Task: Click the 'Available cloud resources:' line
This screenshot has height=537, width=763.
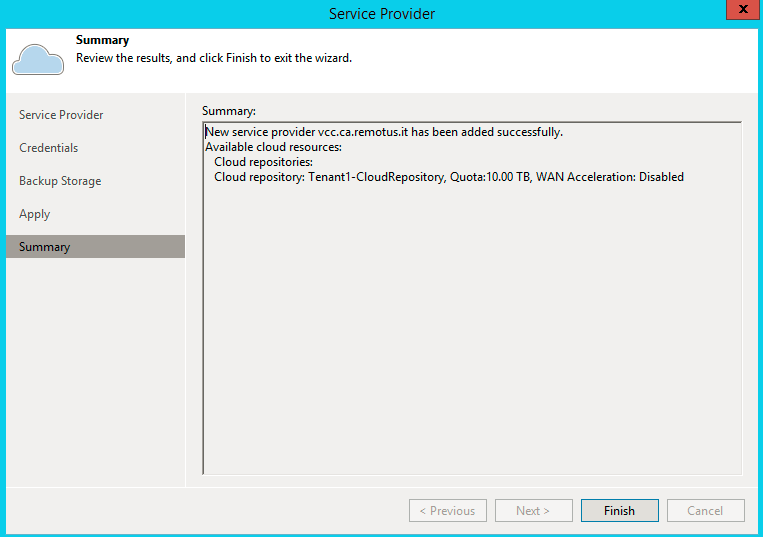Action: (x=273, y=147)
